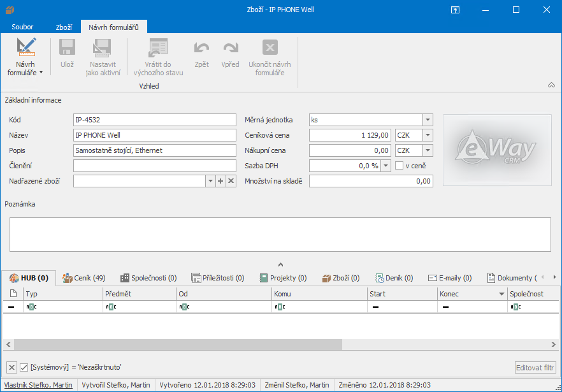Image resolution: width=562 pixels, height=392 pixels.
Task: Click the app box icon in title bar
Action: click(10, 10)
